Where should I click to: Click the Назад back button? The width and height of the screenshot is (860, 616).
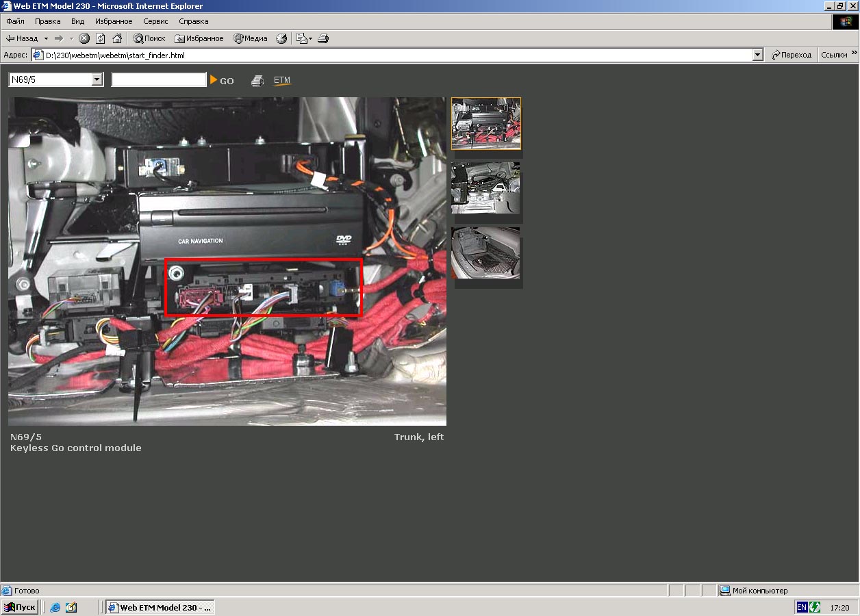point(22,39)
